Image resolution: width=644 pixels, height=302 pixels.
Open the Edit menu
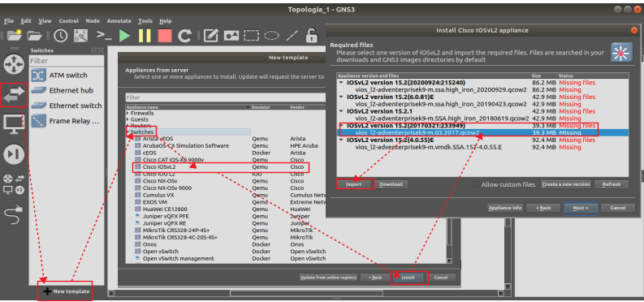26,21
